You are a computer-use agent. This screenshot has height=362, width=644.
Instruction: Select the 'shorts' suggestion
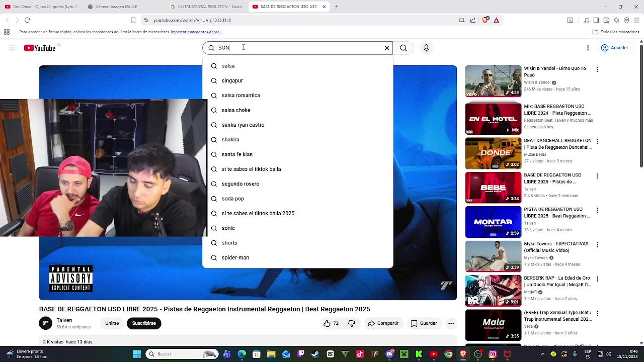coord(297,243)
